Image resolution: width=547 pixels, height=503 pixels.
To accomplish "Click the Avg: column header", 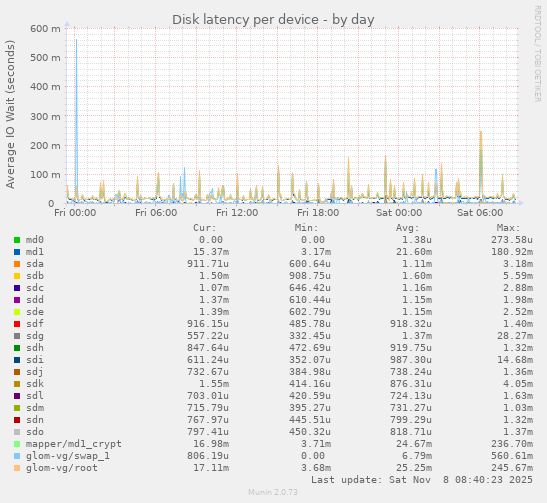I will [407, 228].
